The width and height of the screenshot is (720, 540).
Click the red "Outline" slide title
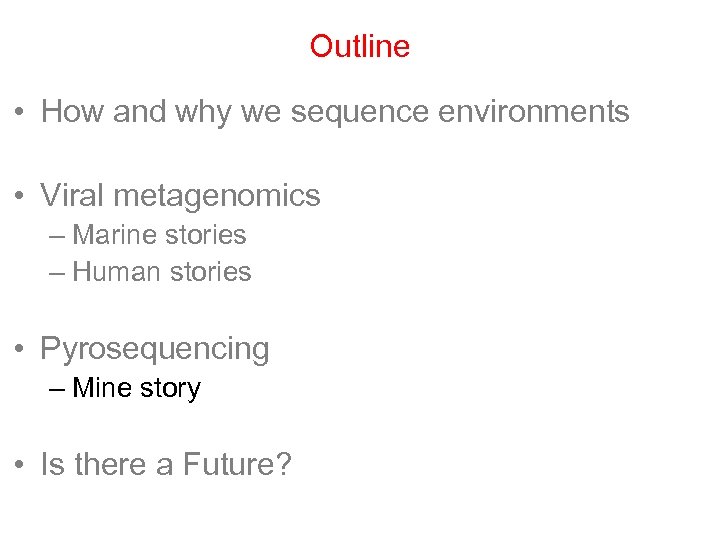(x=360, y=47)
